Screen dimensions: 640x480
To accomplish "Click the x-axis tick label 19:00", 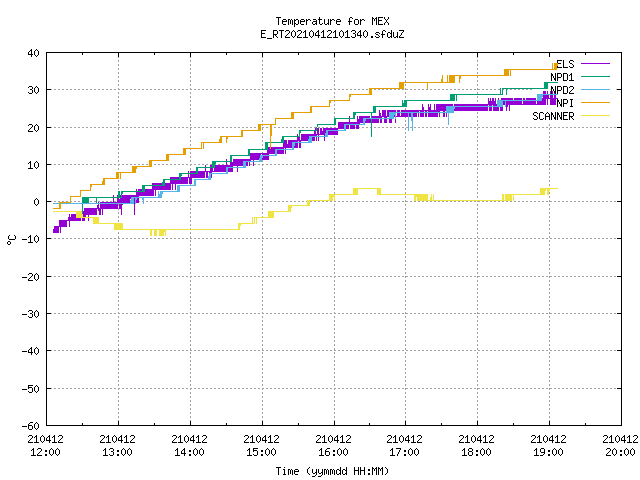I will [548, 452].
